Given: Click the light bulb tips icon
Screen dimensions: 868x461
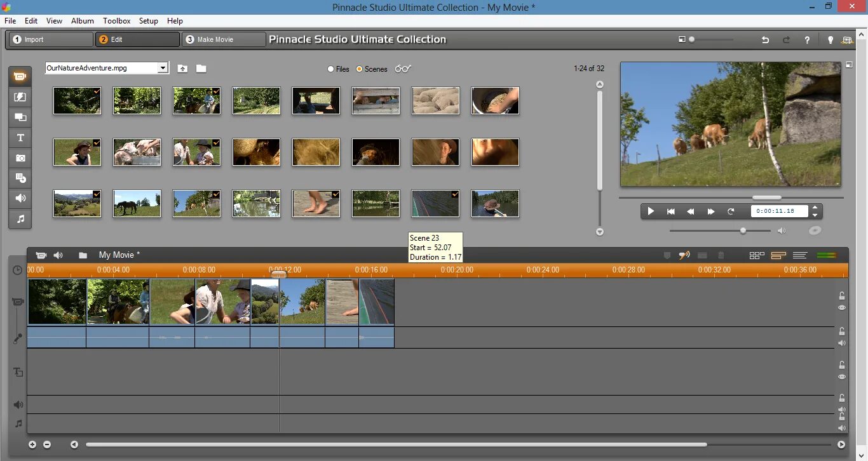Looking at the screenshot, I should (830, 40).
